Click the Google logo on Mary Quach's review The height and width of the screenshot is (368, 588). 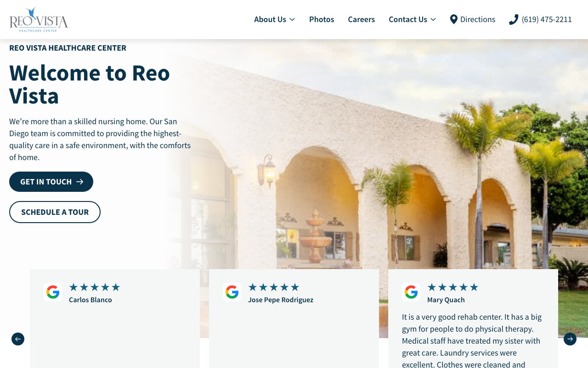tap(411, 292)
